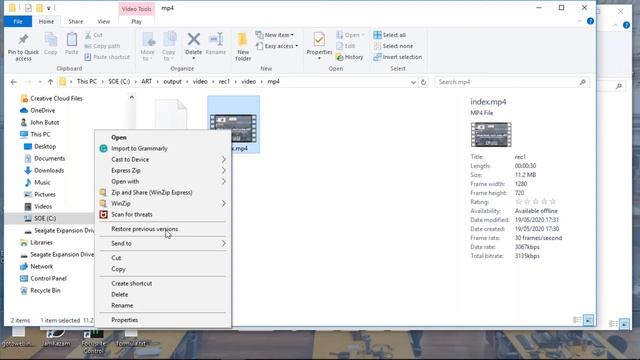Select Videos in navigation pane
This screenshot has height=360, width=640.
(43, 207)
